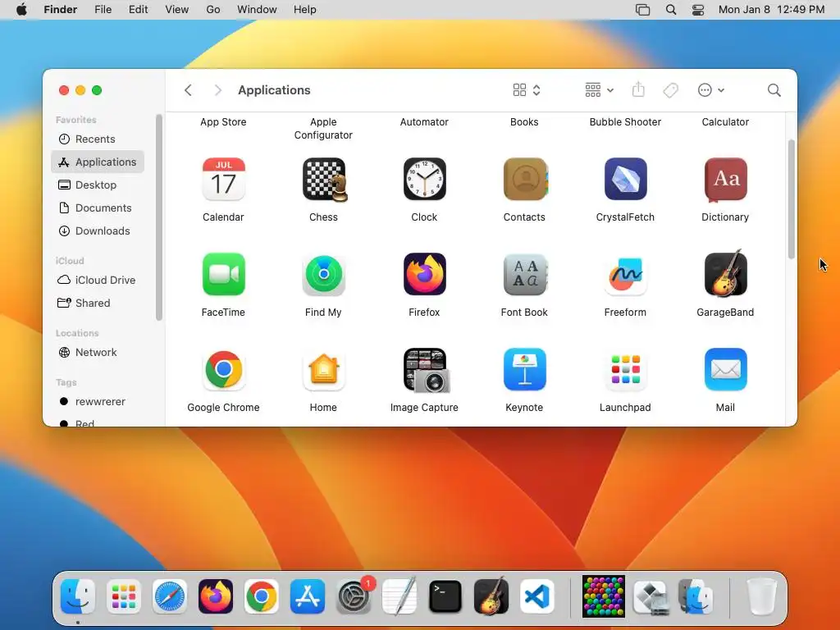Click the Home app icon
Image resolution: width=840 pixels, height=630 pixels.
pos(323,370)
